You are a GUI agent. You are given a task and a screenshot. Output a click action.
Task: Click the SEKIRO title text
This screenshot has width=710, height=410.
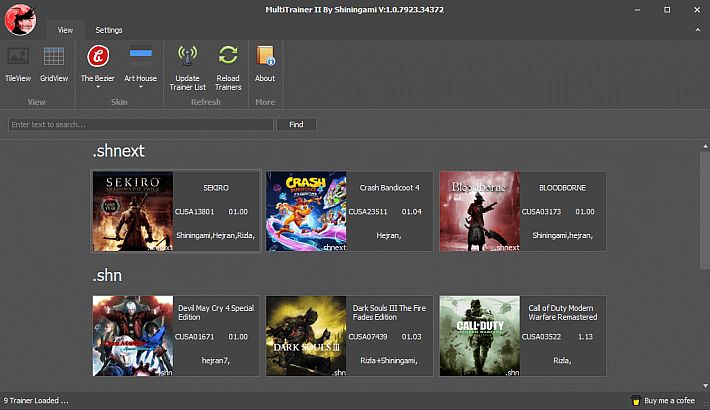216,188
